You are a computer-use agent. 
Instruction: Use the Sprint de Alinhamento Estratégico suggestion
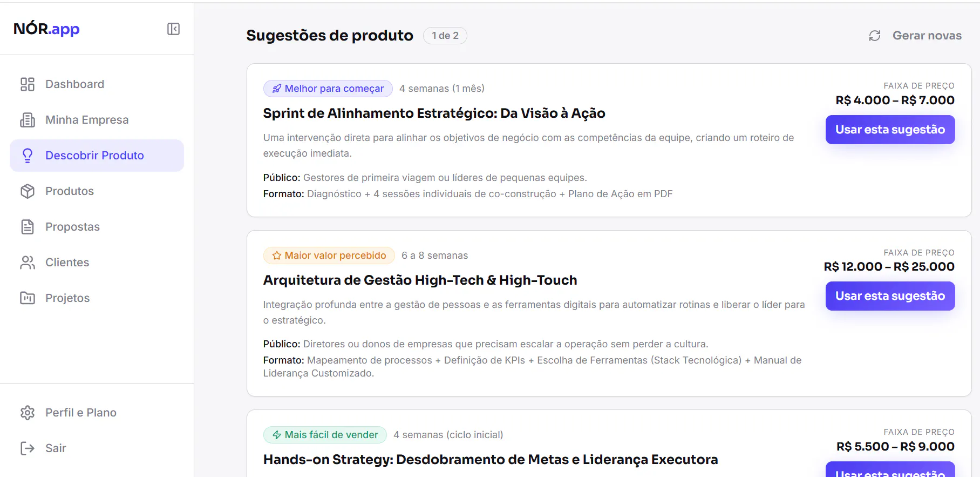point(890,130)
